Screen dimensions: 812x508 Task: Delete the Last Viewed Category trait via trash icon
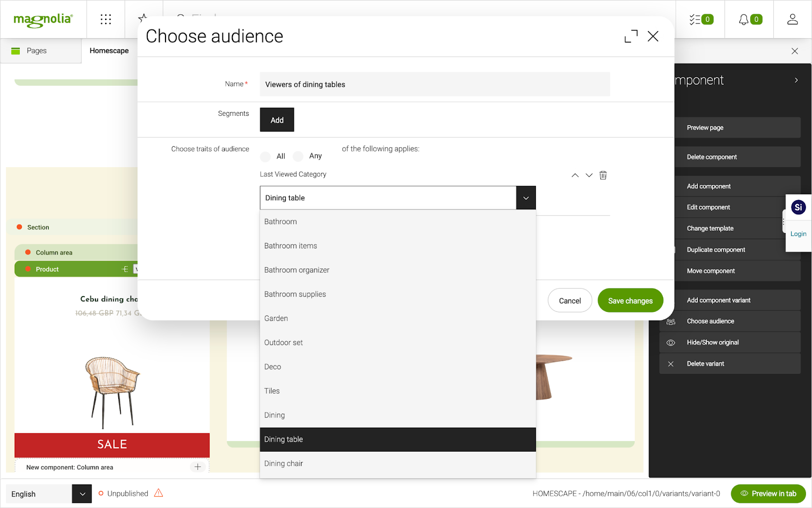pyautogui.click(x=603, y=175)
